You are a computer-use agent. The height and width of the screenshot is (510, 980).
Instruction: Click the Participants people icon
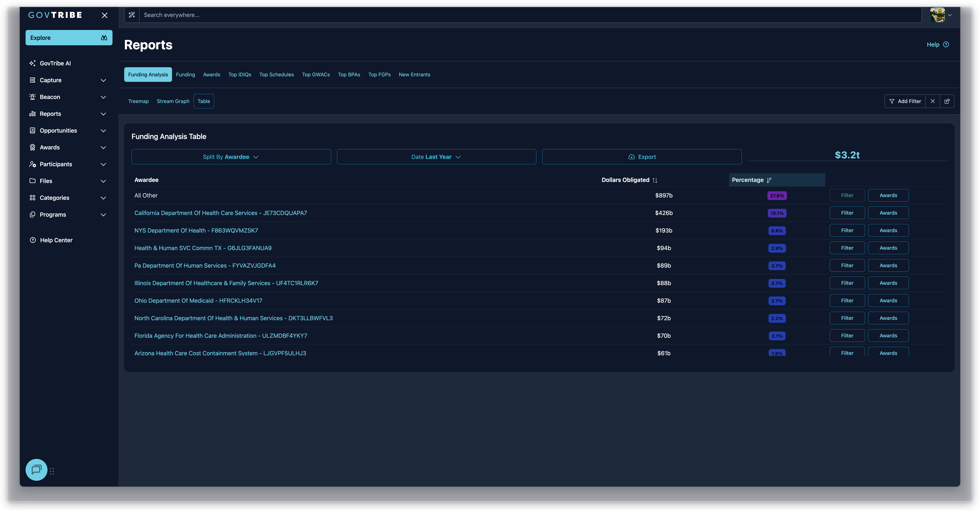point(32,164)
